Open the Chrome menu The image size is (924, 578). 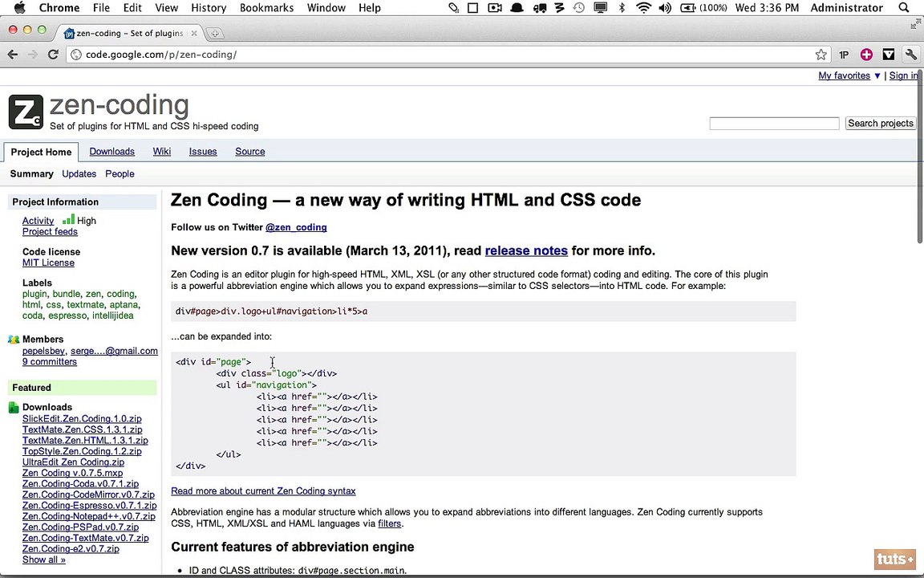[x=59, y=8]
